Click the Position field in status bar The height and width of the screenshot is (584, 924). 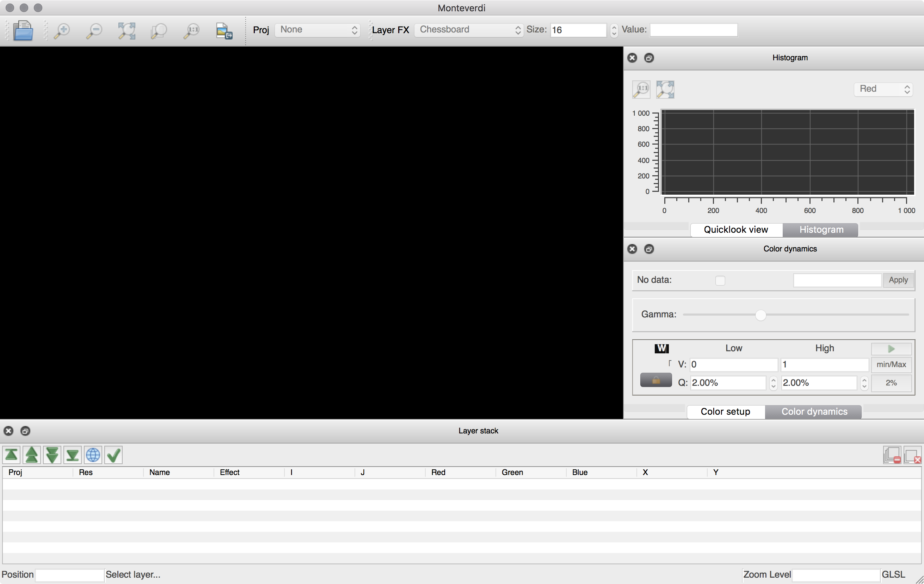(69, 575)
